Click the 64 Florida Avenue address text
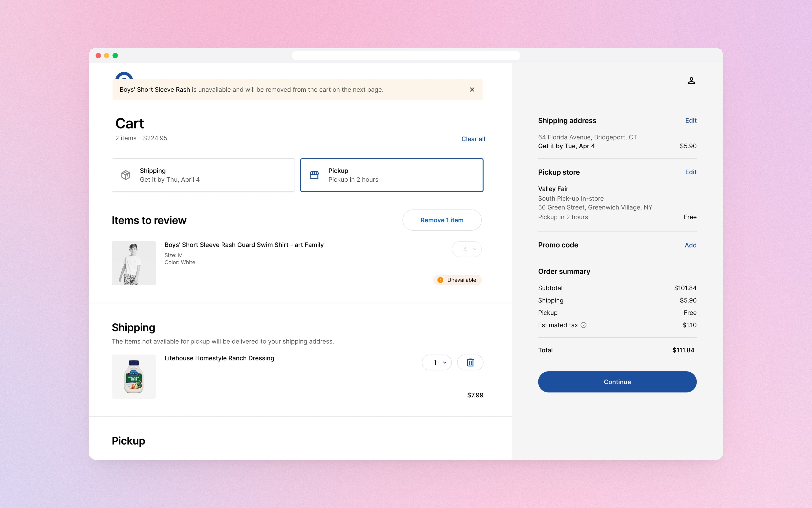Screen dimensions: 812x508 587,137
